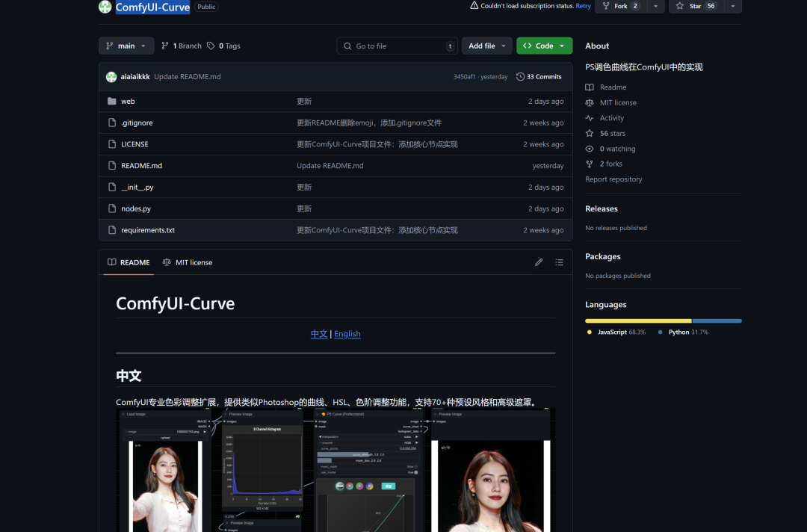Fork the repository
807x532 pixels.
(x=621, y=6)
